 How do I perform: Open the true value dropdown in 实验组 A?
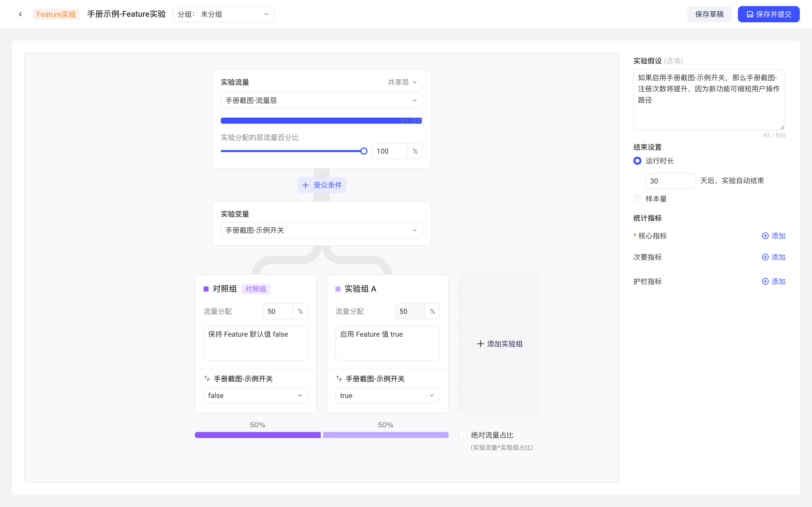pyautogui.click(x=387, y=395)
